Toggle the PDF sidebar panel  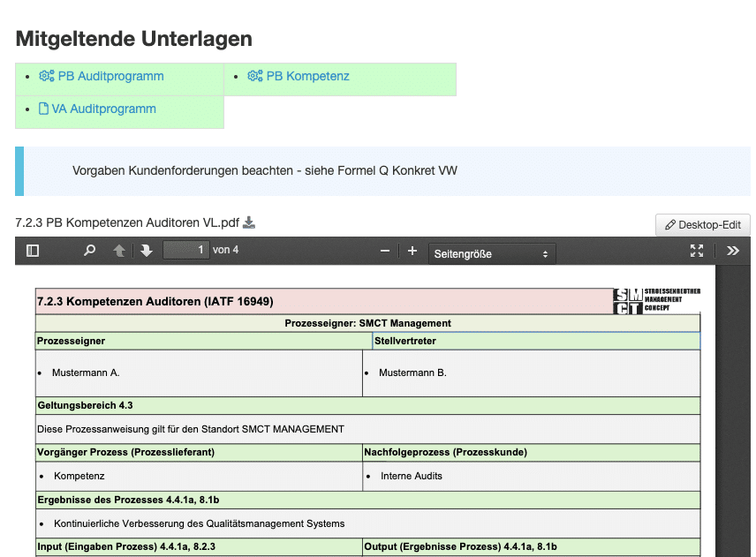(x=33, y=251)
